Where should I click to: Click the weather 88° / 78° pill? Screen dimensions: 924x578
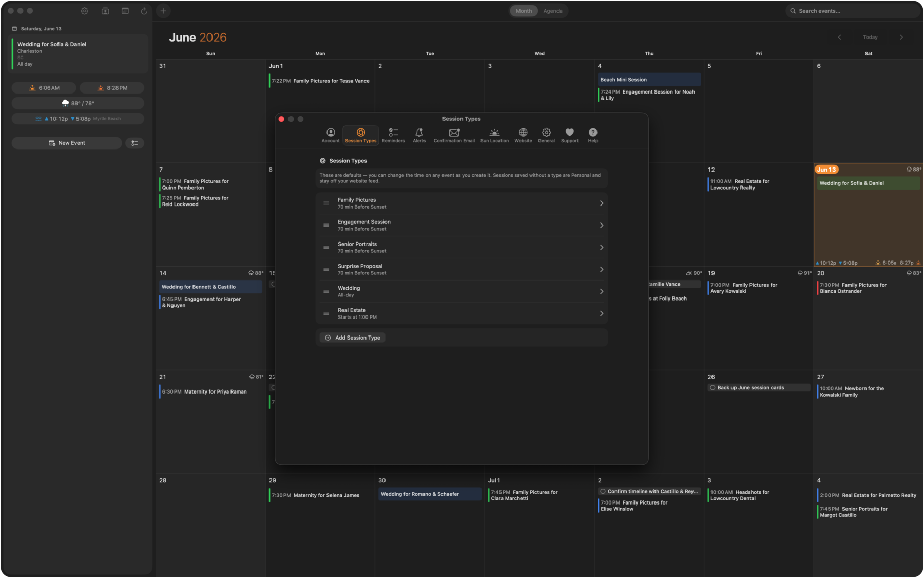click(78, 103)
